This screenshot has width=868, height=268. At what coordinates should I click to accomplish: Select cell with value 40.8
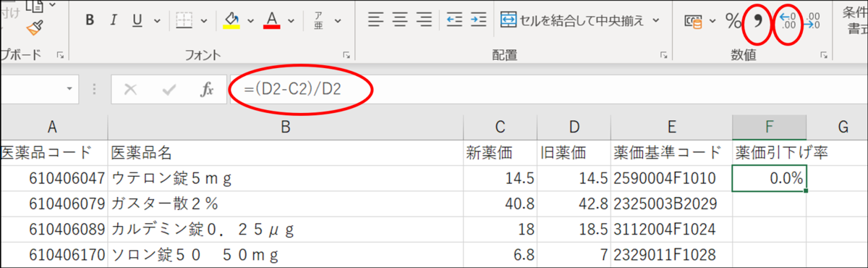501,204
